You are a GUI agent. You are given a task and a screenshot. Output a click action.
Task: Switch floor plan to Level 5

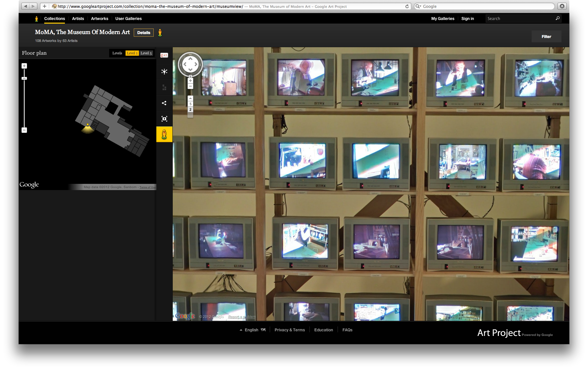(146, 53)
